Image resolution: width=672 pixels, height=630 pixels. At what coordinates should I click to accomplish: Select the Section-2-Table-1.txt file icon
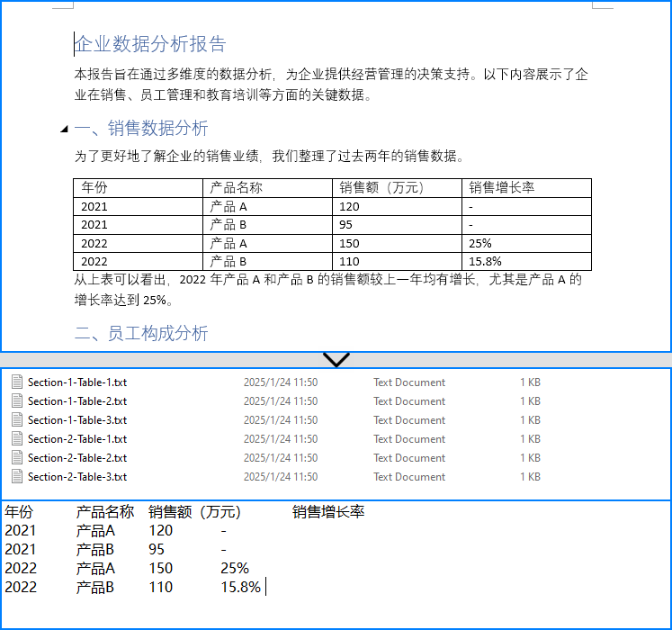click(x=17, y=438)
